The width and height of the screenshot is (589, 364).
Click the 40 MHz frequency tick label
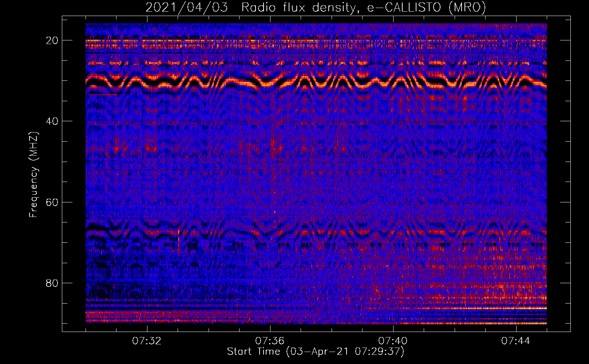coord(52,121)
